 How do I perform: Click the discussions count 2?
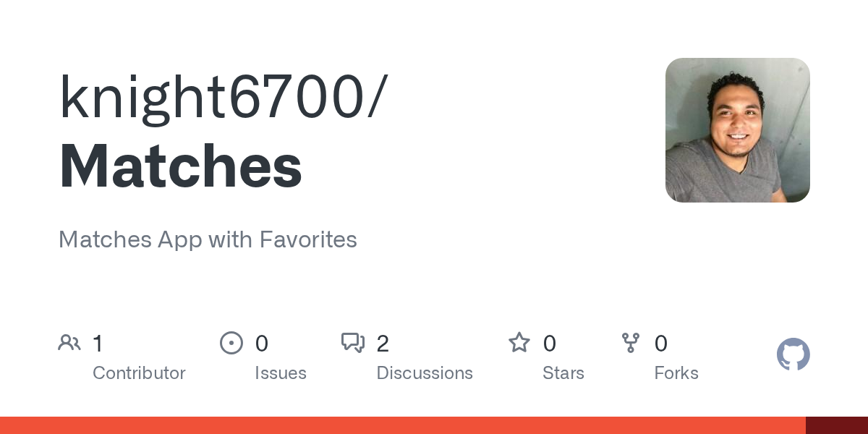383,344
